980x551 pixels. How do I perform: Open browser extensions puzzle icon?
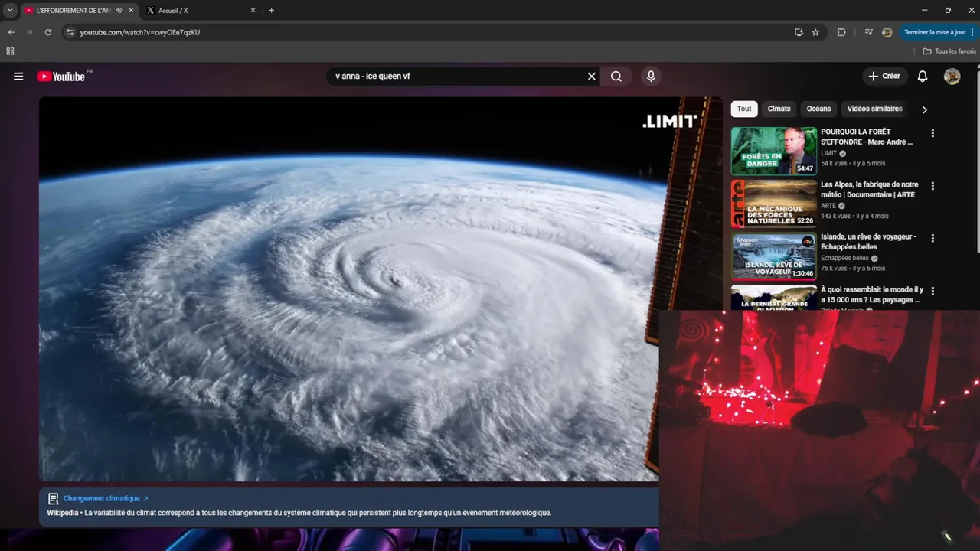point(841,32)
